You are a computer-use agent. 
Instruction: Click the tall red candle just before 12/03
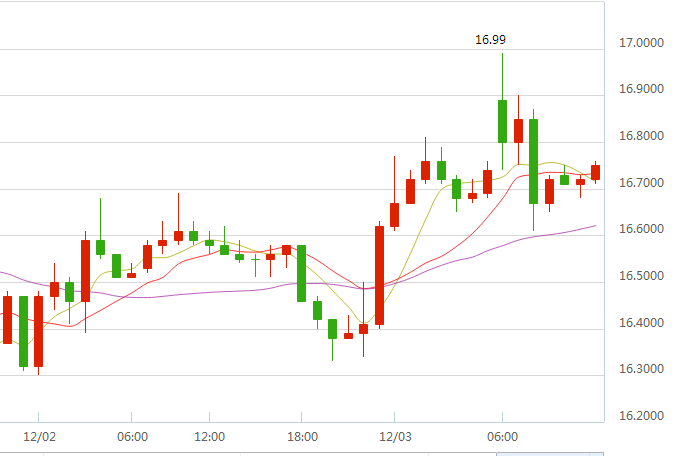(380, 276)
